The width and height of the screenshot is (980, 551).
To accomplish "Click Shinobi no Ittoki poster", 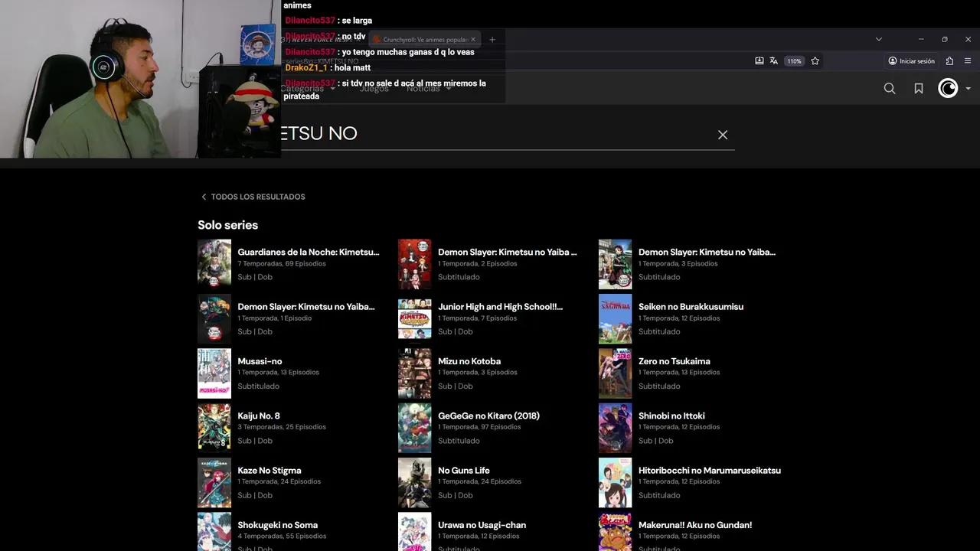I will click(x=616, y=428).
